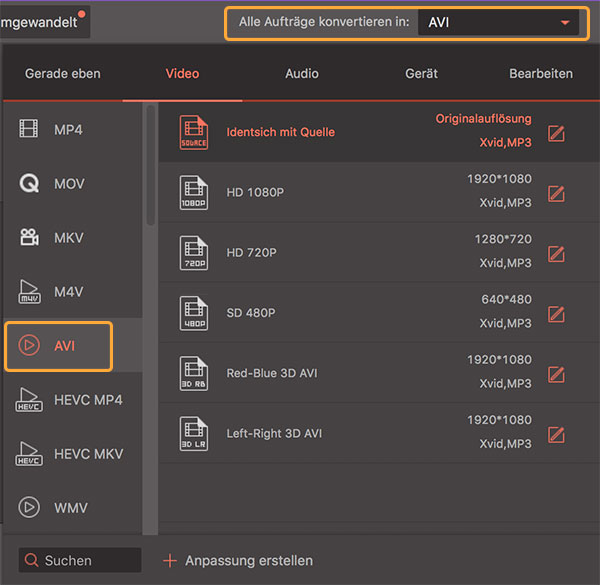Click the 640*480 resolution value

(506, 299)
